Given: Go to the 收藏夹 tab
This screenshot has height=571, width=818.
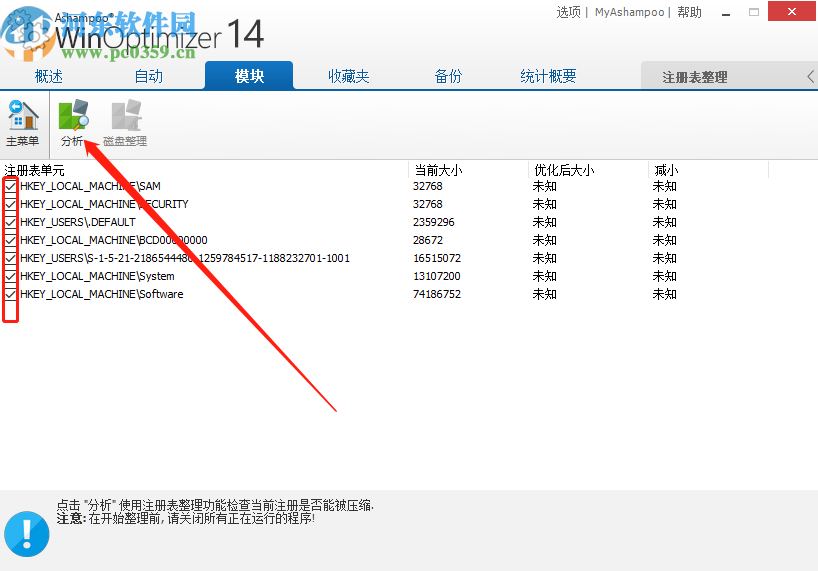Looking at the screenshot, I should (348, 76).
